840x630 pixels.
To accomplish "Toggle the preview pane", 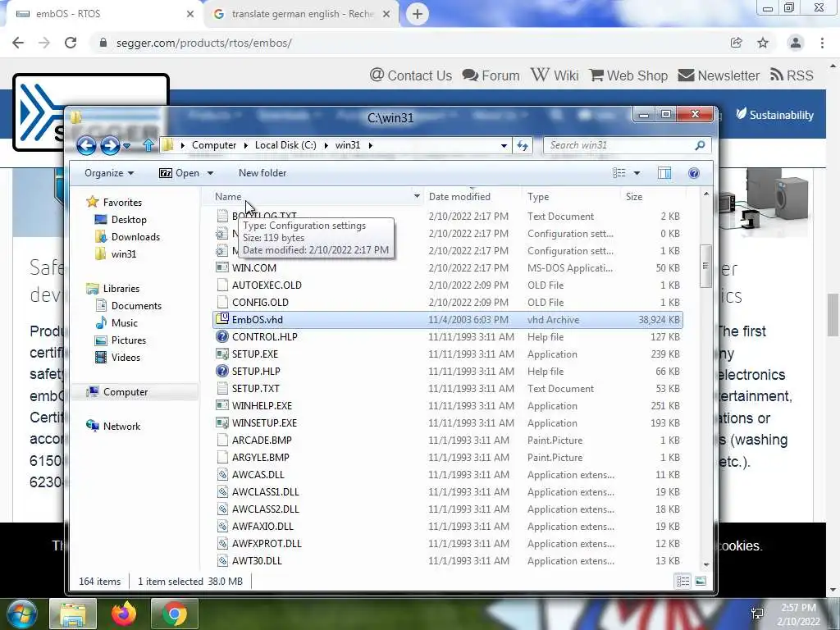I will click(664, 173).
